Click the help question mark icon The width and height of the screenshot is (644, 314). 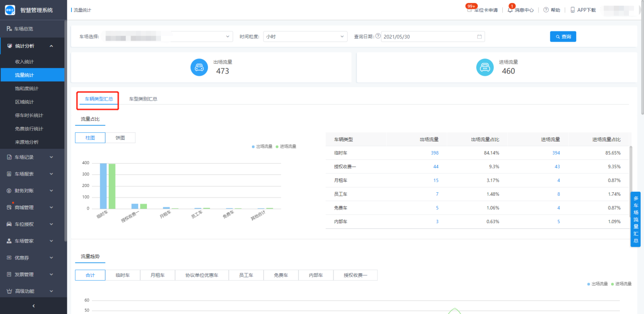[546, 10]
